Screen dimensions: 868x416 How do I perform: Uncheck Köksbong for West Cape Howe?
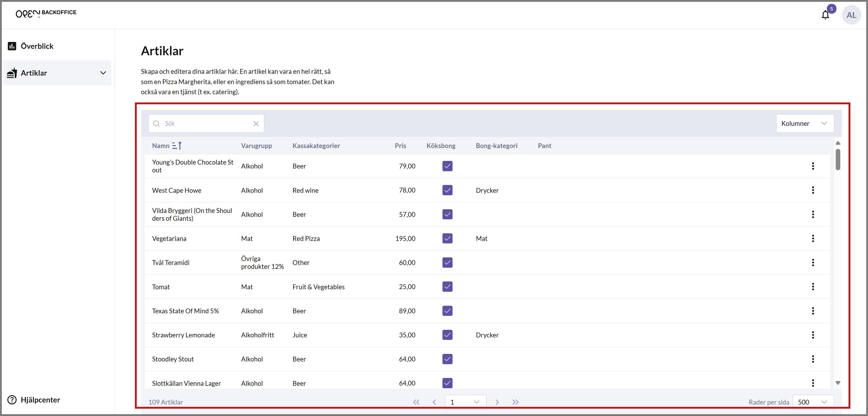coord(447,190)
